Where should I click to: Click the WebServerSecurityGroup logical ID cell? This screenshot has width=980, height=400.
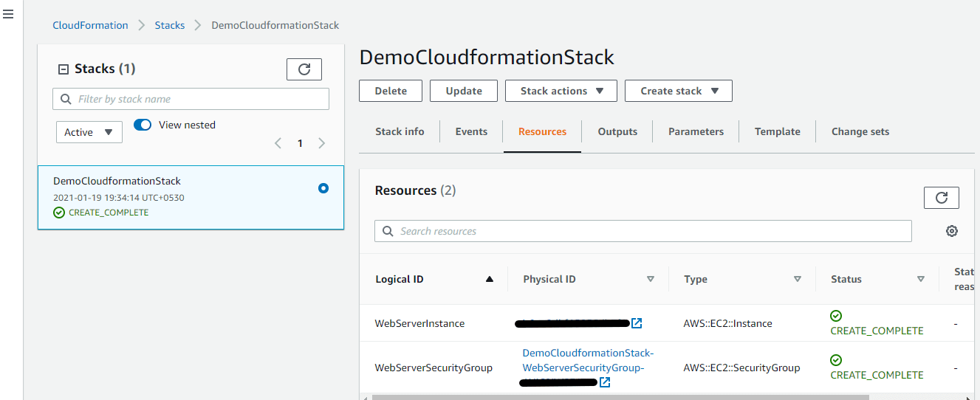click(434, 368)
